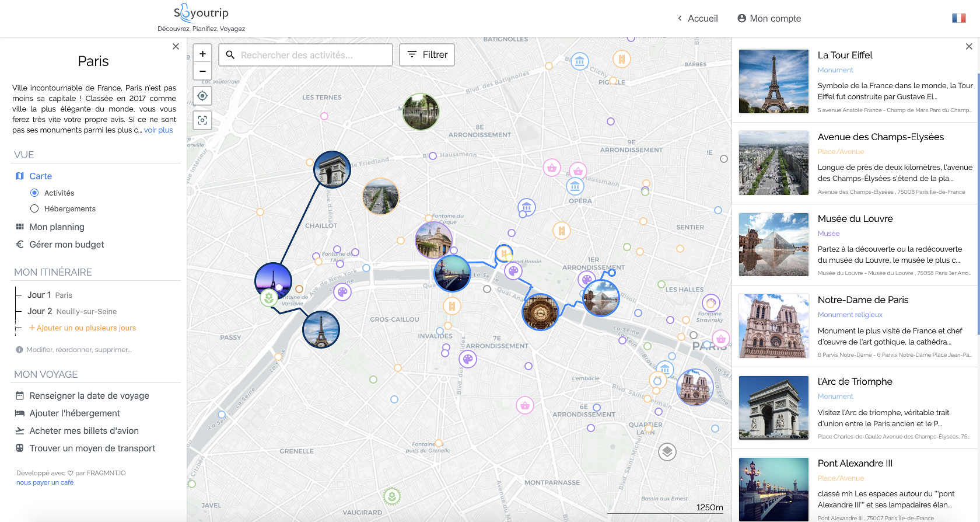Image resolution: width=980 pixels, height=522 pixels.
Task: Click the fit-to-bounds map icon
Action: point(202,120)
